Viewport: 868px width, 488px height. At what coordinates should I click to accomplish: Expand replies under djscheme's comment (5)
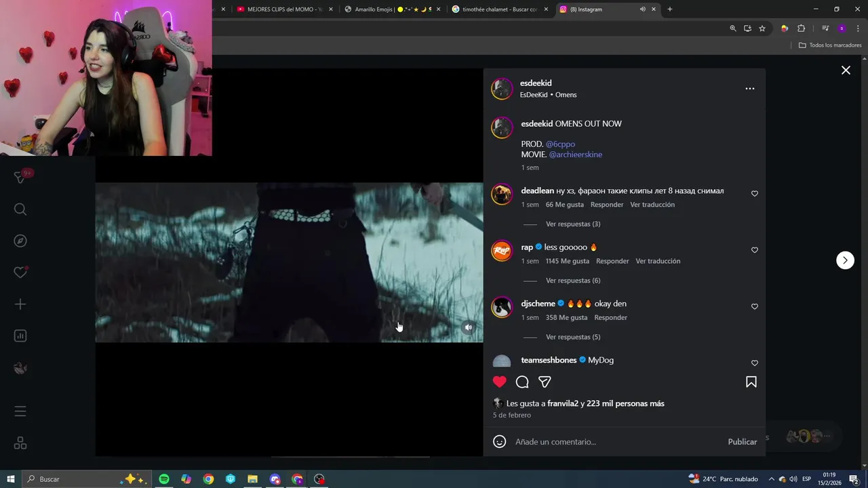573,337
